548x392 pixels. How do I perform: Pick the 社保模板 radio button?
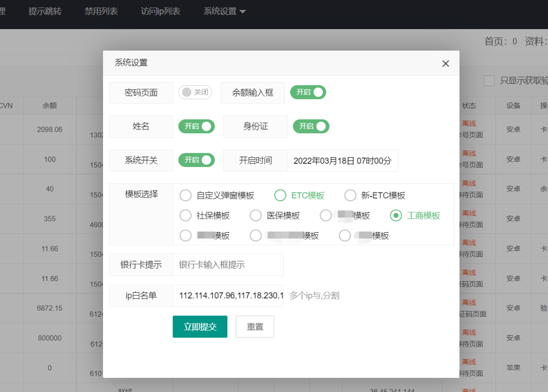point(205,216)
